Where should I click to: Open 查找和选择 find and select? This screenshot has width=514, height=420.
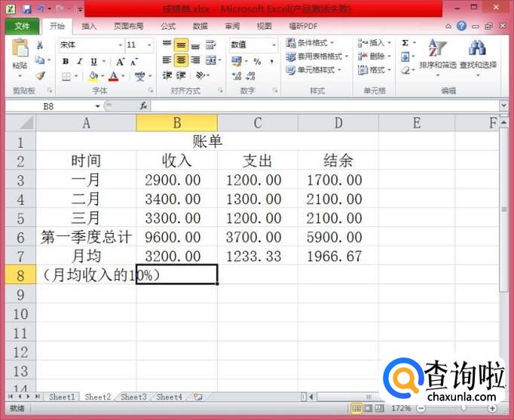pyautogui.click(x=478, y=57)
